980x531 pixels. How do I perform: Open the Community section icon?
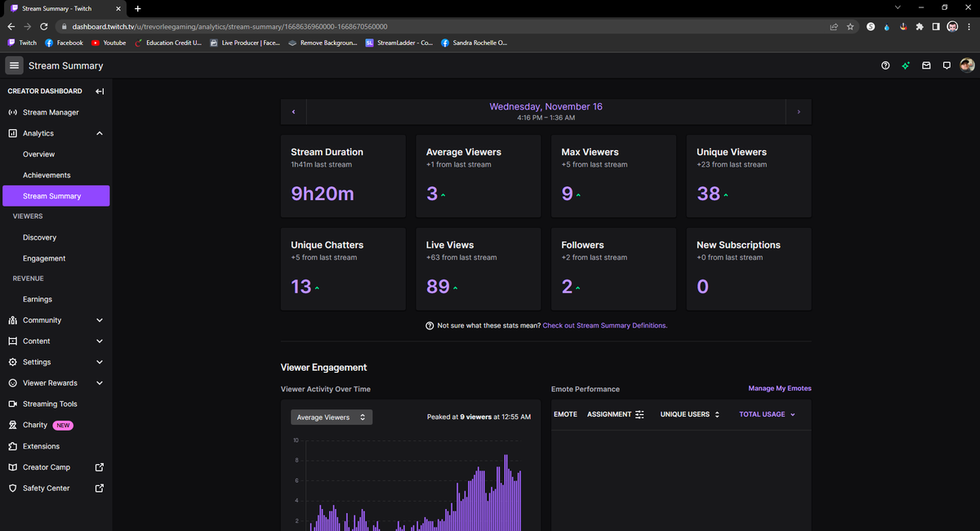tap(13, 320)
